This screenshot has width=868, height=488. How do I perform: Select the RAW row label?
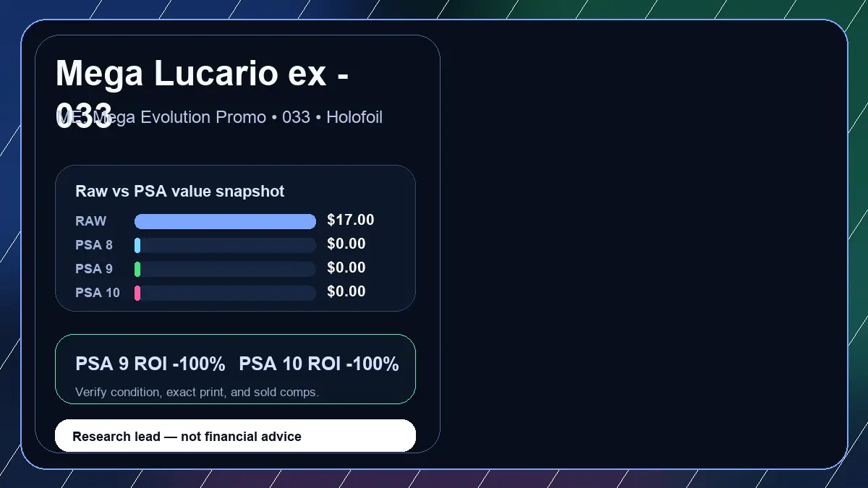coord(91,221)
